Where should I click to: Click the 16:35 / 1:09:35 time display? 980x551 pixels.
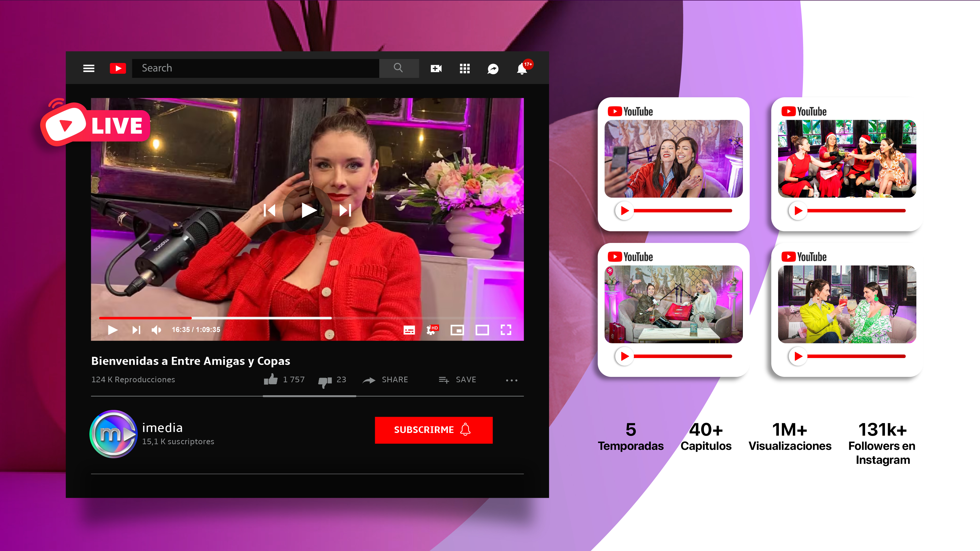click(196, 330)
